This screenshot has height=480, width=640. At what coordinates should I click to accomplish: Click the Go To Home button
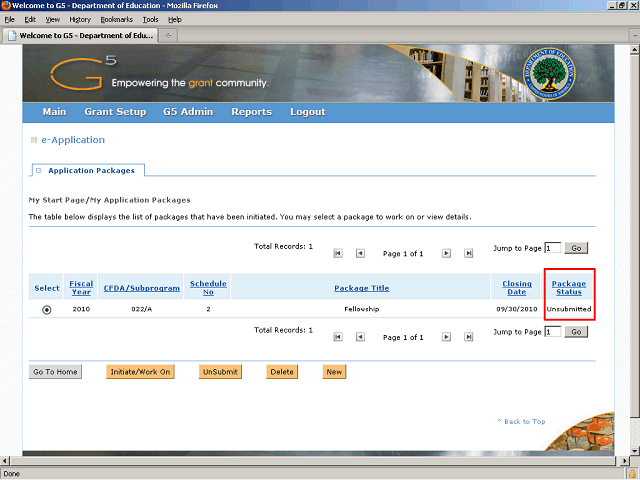point(55,372)
